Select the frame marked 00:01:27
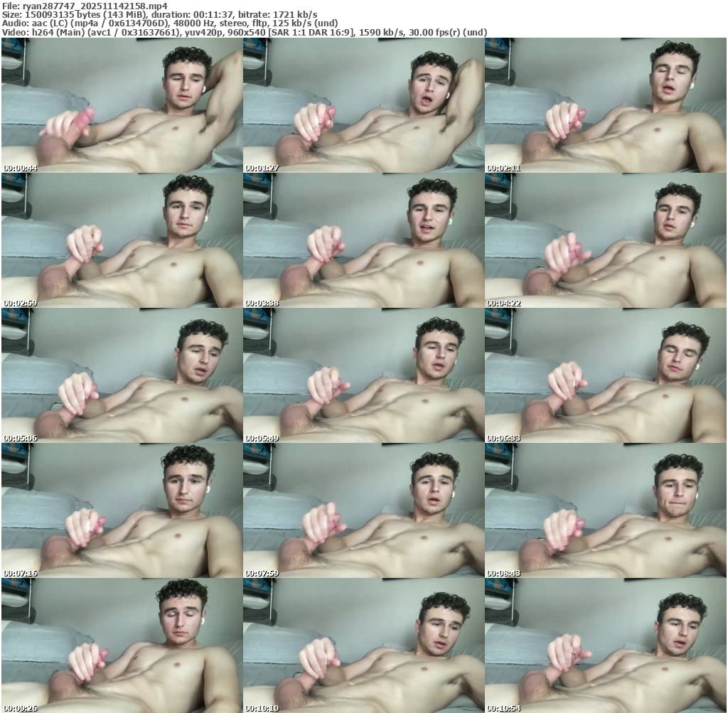Viewport: 728px width, 713px height. 363,105
